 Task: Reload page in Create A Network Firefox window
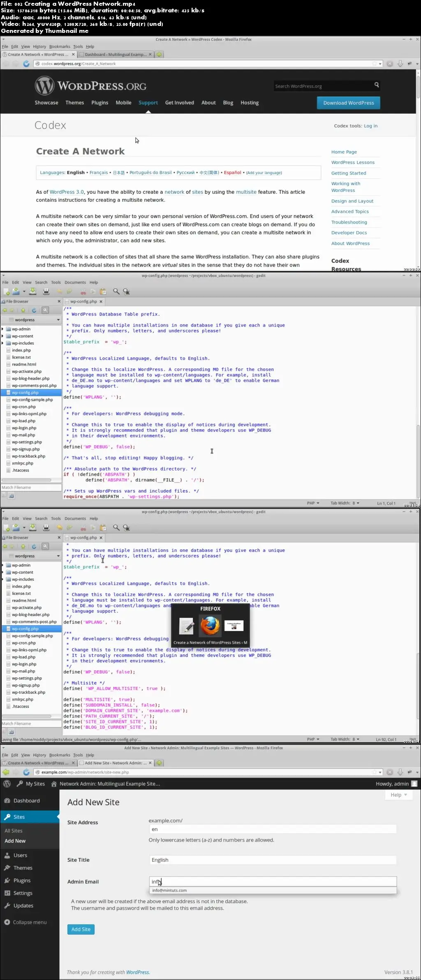point(26,64)
